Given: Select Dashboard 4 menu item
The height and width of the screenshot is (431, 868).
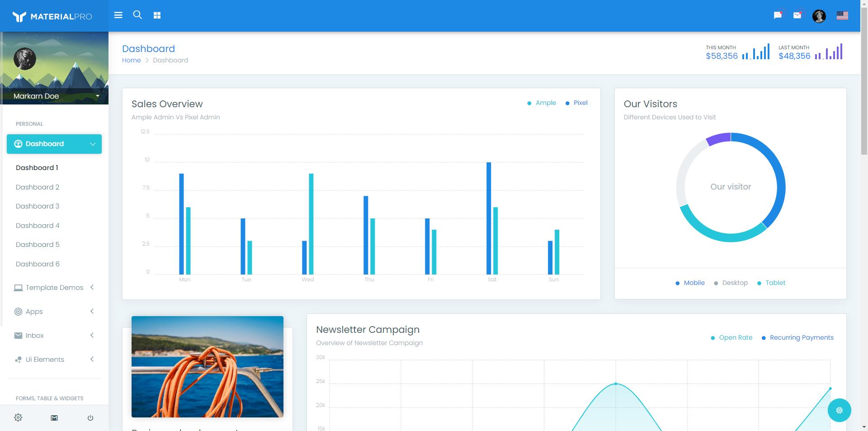Looking at the screenshot, I should click(38, 226).
